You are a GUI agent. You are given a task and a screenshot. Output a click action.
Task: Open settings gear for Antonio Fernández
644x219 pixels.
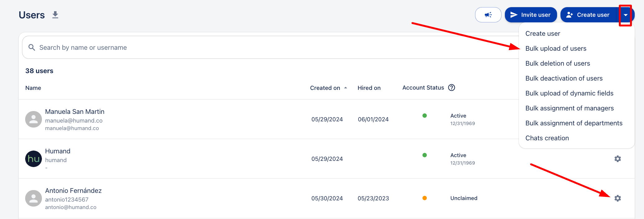617,198
